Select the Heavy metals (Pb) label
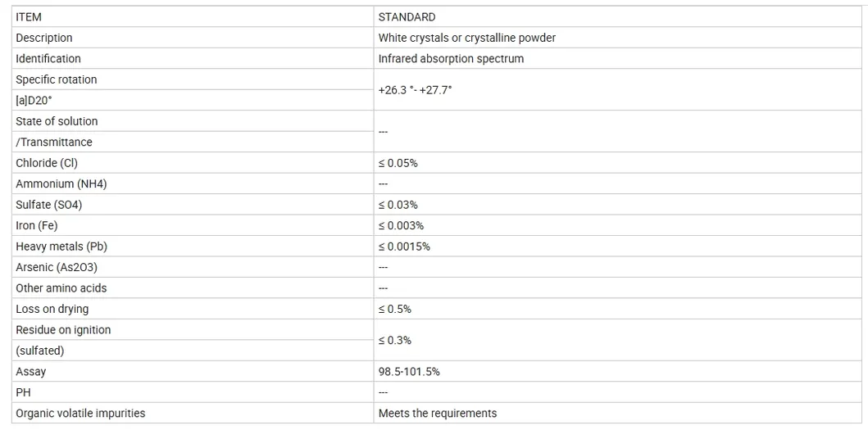The width and height of the screenshot is (868, 430). [x=61, y=247]
